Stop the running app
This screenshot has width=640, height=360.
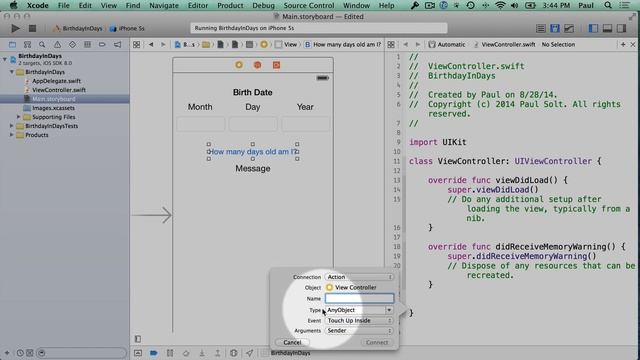[x=32, y=29]
